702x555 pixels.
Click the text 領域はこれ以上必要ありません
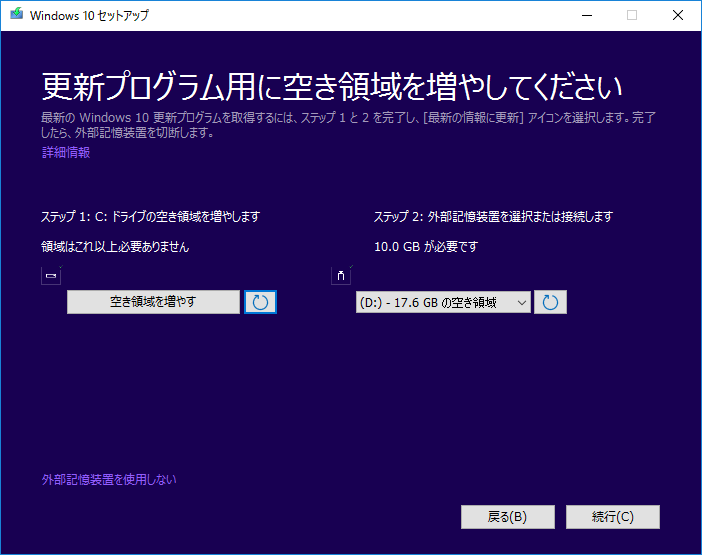pyautogui.click(x=115, y=247)
